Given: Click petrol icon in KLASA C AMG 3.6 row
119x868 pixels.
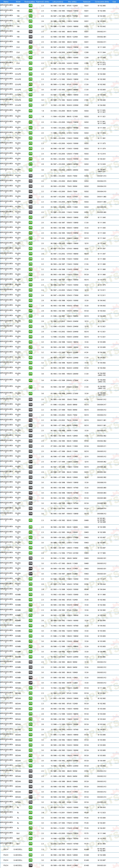Looking at the screenshot, I should [31, 170].
